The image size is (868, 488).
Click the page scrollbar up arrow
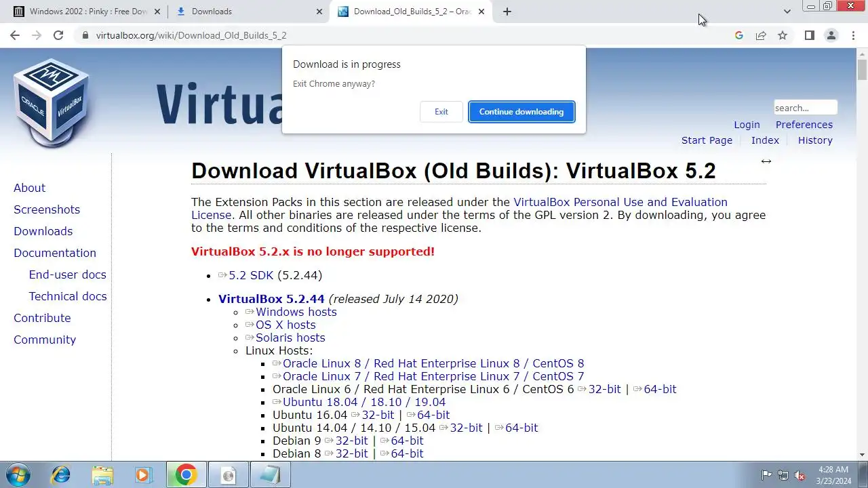[x=862, y=54]
